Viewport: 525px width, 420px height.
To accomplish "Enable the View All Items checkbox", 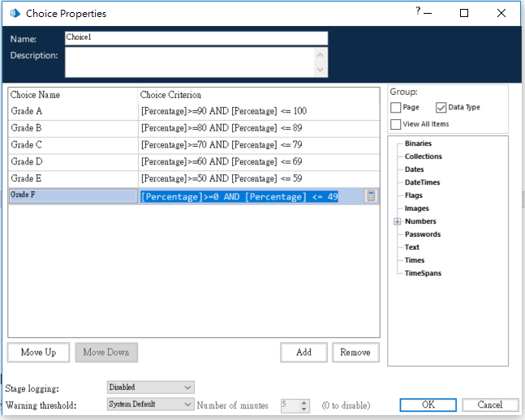I will (x=395, y=124).
